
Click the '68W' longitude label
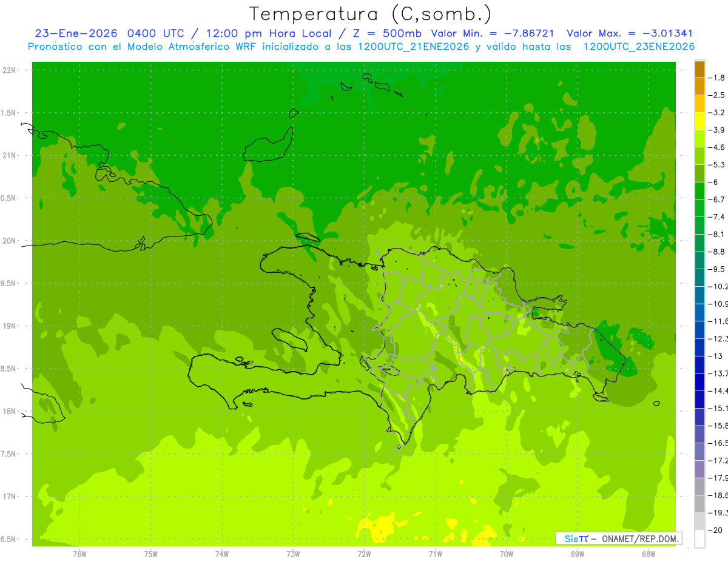coord(648,554)
